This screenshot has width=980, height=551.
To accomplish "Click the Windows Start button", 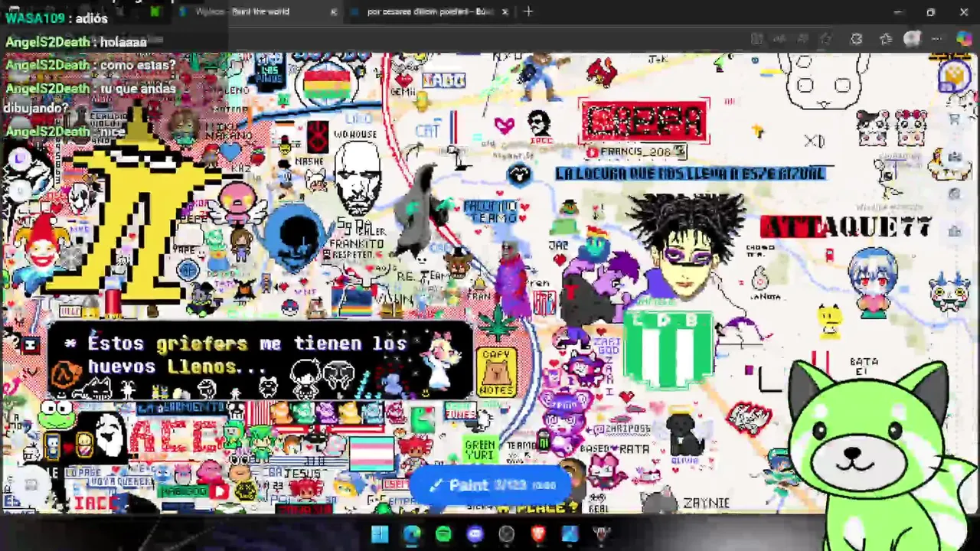I will 380,534.
